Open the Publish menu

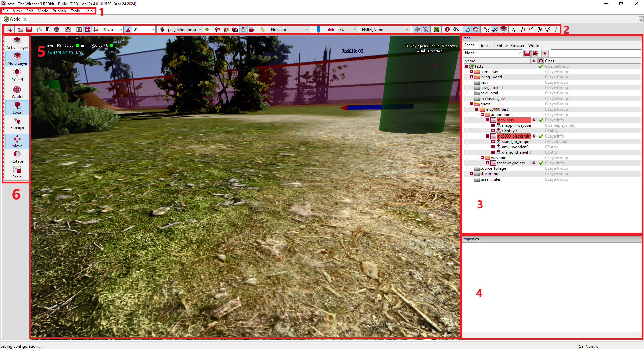point(59,11)
